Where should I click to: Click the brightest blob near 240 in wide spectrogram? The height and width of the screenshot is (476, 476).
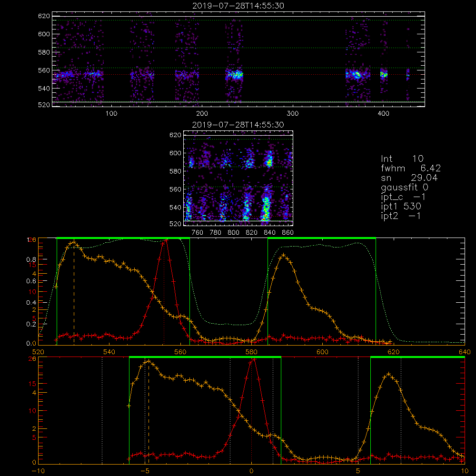point(235,74)
